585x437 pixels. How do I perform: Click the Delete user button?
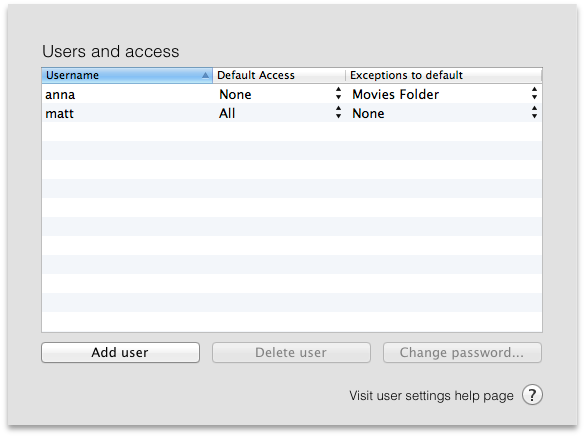click(291, 352)
